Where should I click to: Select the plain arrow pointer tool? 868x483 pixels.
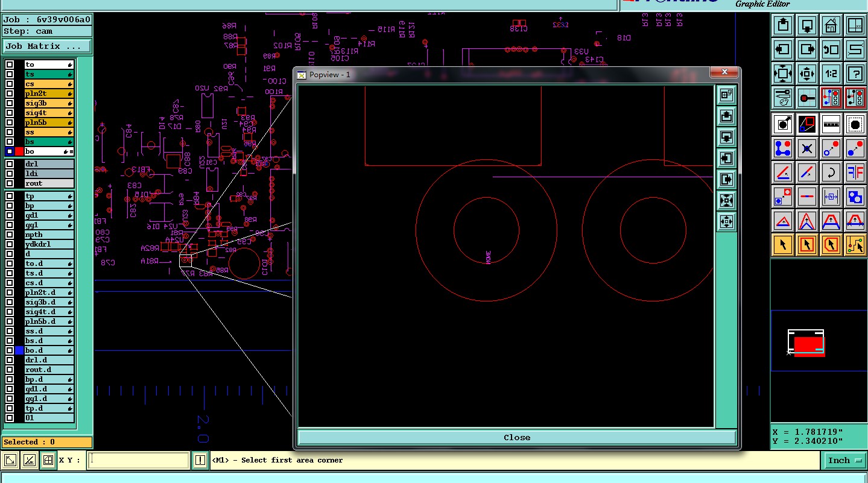[783, 245]
